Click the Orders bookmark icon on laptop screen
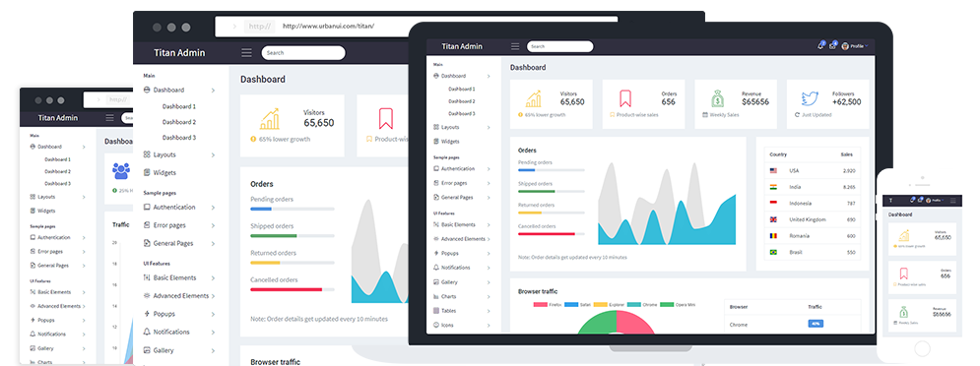The image size is (980, 366). [625, 98]
